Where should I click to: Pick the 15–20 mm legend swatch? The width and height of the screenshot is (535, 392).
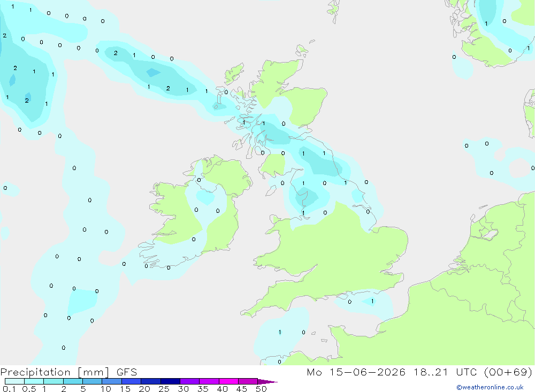click(132, 381)
